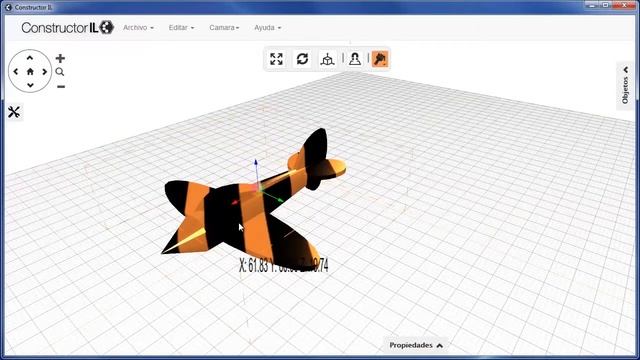640x360 pixels.
Task: Click the magnifier zoom icon
Action: (x=60, y=72)
